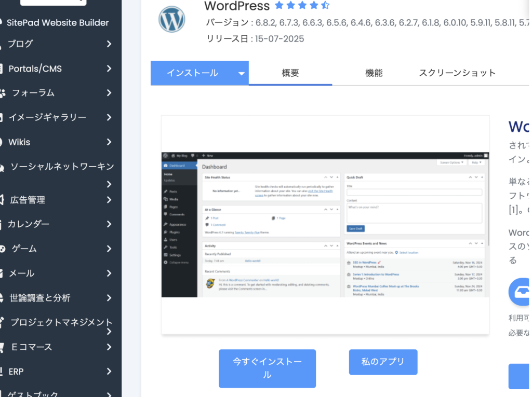
Task: Click the games (ゲーム) category icon
Action: pos(3,249)
